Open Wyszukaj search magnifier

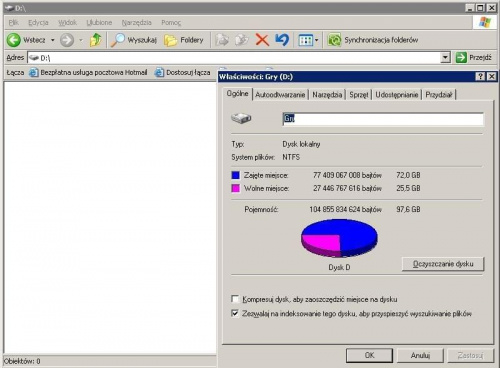(117, 40)
